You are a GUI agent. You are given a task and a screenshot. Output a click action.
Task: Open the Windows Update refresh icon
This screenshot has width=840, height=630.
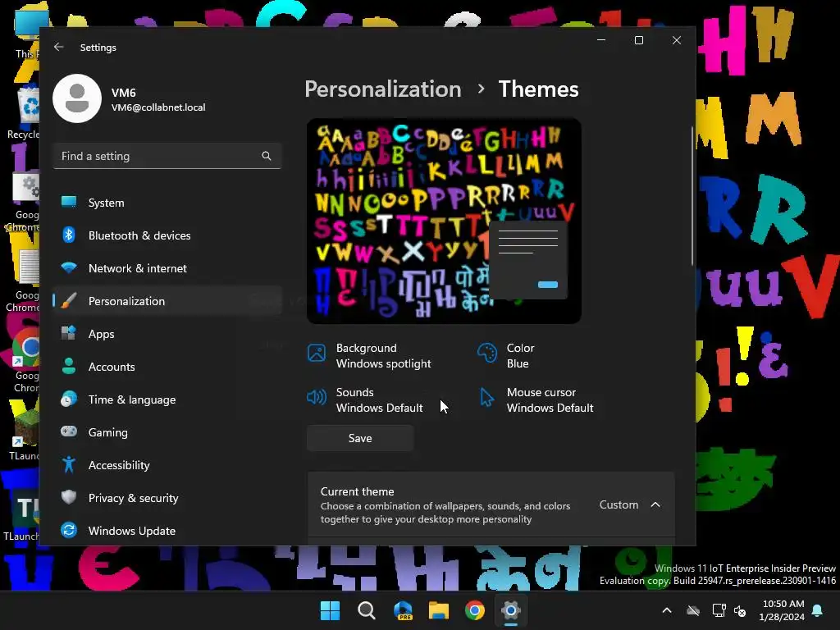click(x=69, y=530)
